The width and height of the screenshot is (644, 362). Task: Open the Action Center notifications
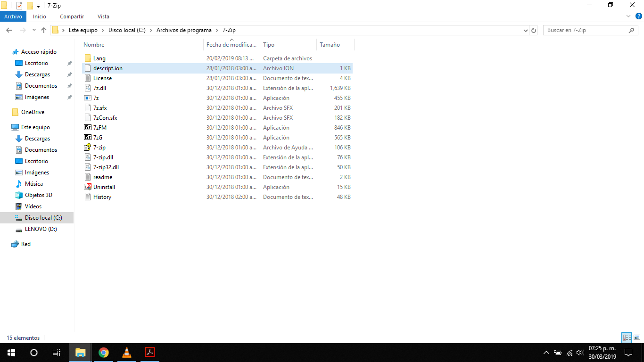pos(628,353)
